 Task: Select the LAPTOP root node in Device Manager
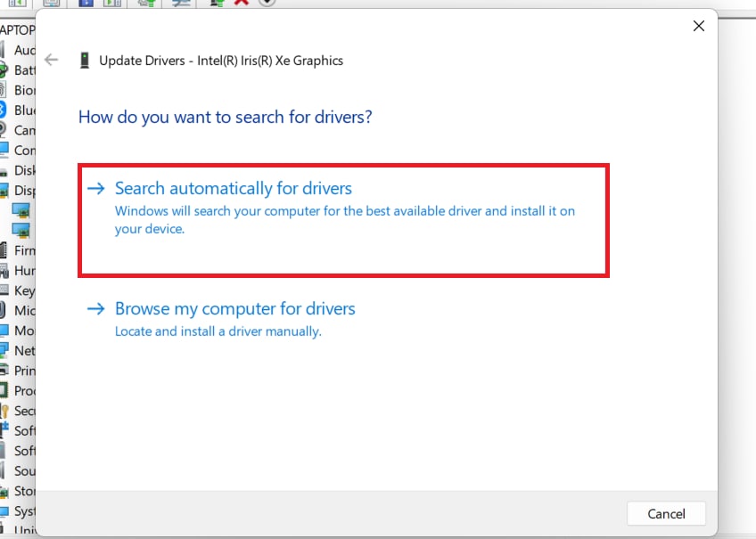(x=17, y=30)
